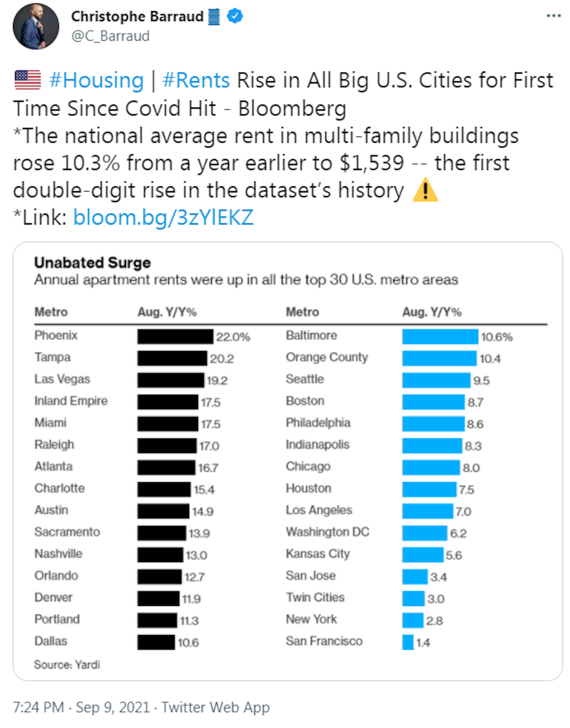Click Christophe Barraud's profile avatar

[x=36, y=27]
